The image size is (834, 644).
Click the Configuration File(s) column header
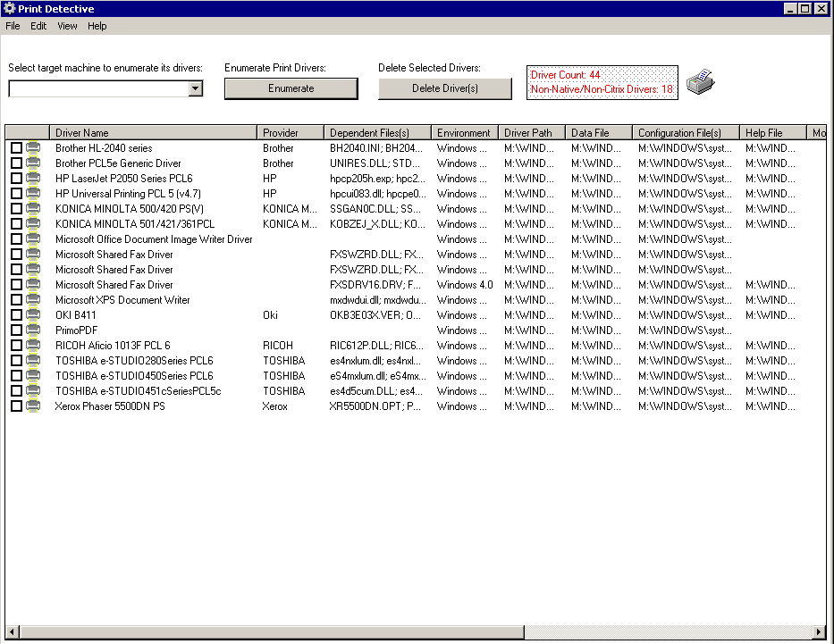(686, 133)
